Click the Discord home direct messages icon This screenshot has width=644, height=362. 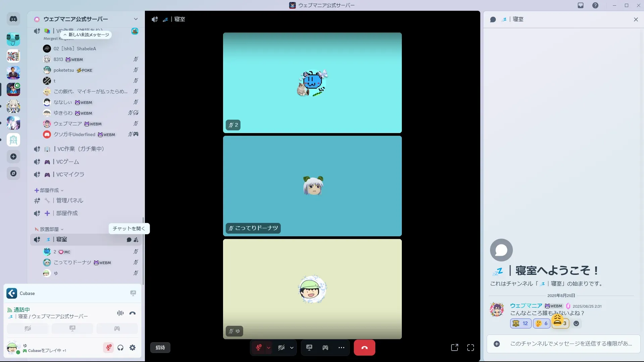13,19
